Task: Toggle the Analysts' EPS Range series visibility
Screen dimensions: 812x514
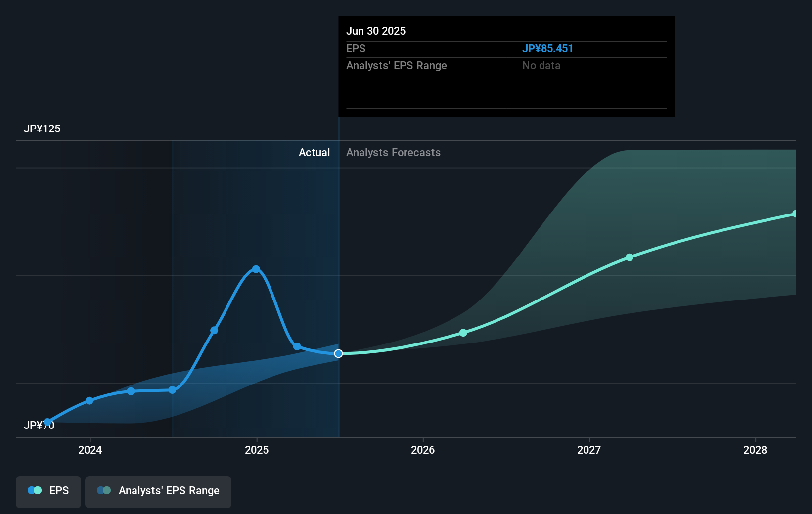Action: tap(158, 492)
